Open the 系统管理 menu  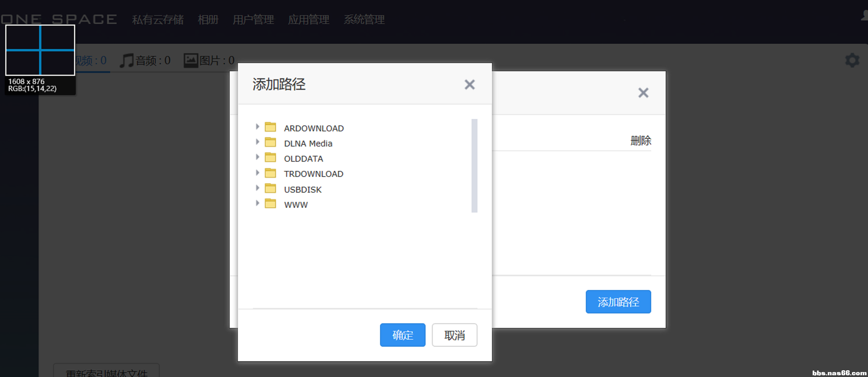click(x=364, y=20)
